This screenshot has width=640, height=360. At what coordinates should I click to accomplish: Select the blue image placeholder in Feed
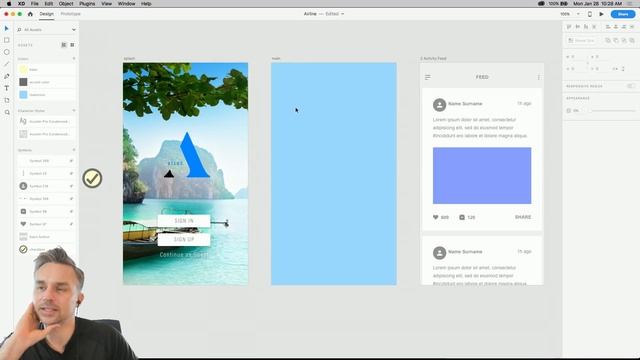pos(482,176)
